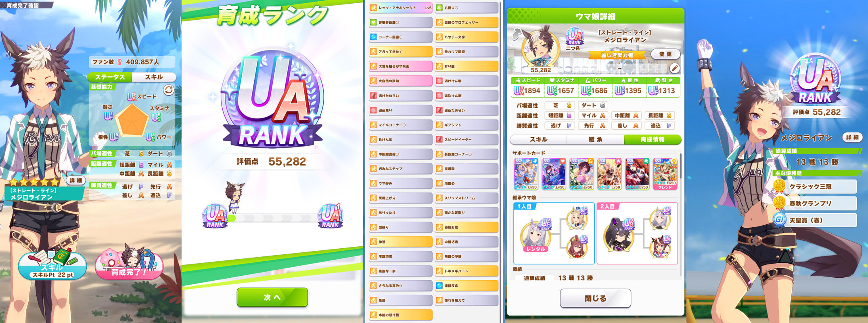Open the スキル shop icon with skill points
This screenshot has height=323, width=868.
[x=52, y=264]
